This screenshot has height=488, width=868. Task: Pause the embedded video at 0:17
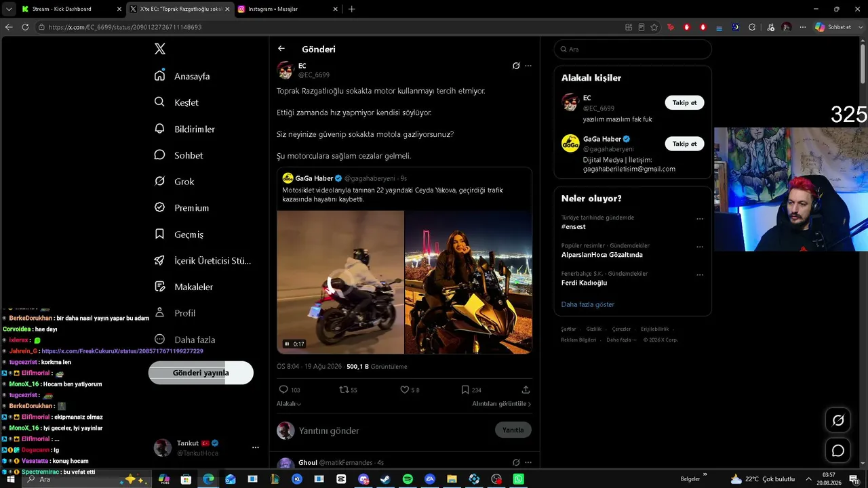click(x=287, y=344)
